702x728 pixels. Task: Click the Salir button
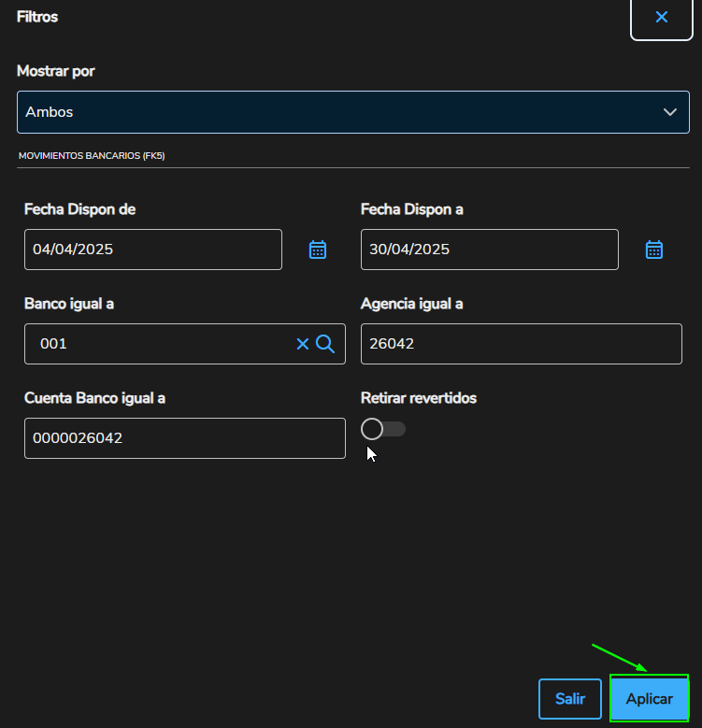point(569,699)
